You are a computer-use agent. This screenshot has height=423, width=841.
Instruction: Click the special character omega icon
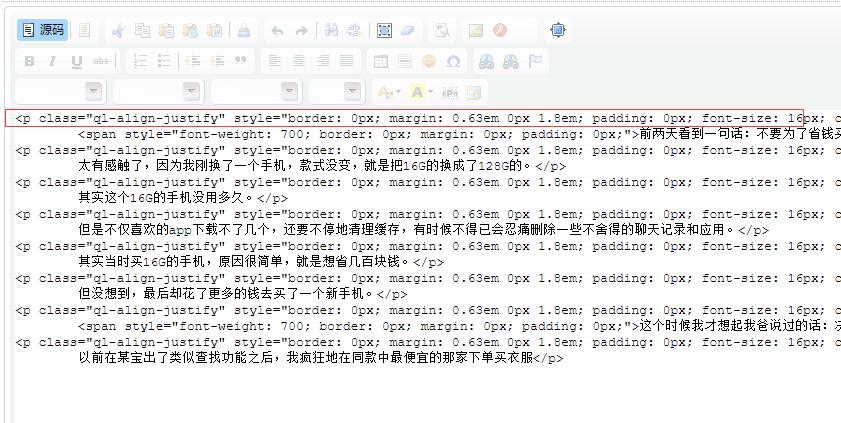point(453,61)
